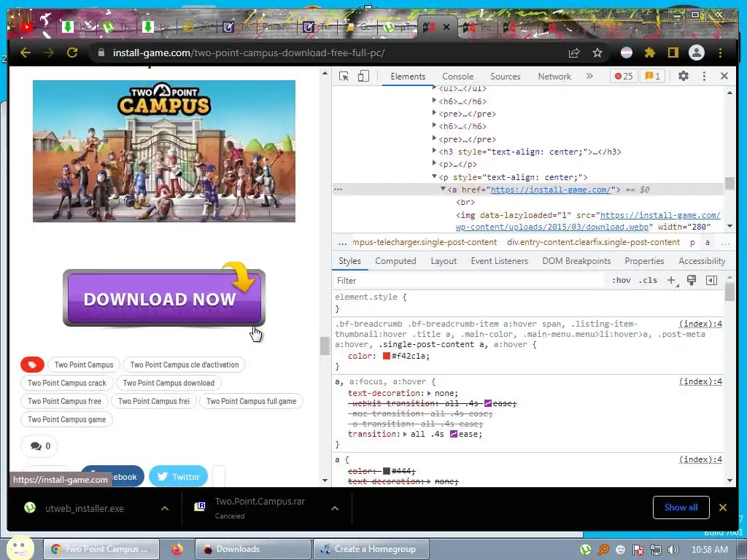Click Show all downloads button
The height and width of the screenshot is (560, 747).
pos(681,507)
